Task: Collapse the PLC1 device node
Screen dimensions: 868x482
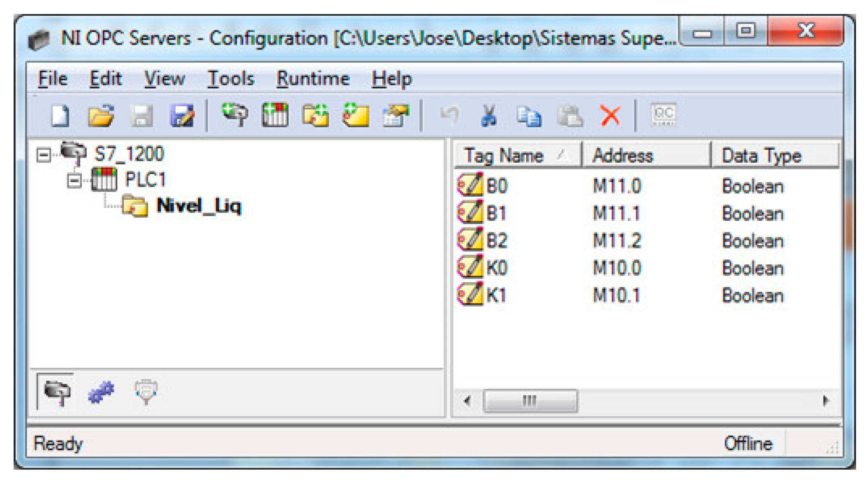Action: (x=74, y=181)
